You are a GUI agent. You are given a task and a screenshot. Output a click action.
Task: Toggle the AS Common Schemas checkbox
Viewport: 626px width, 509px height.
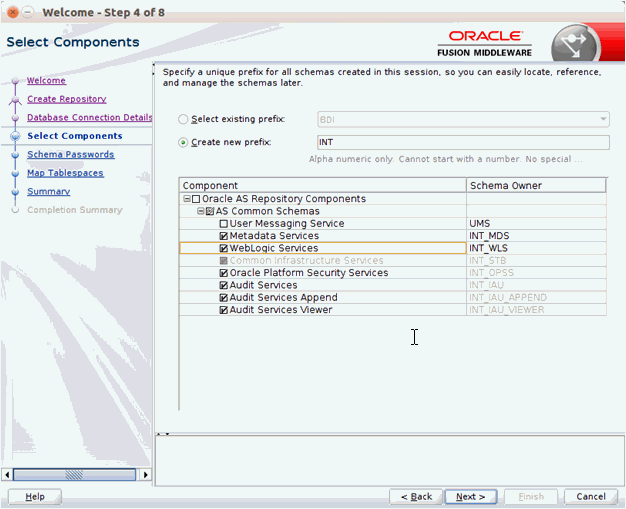[210, 211]
